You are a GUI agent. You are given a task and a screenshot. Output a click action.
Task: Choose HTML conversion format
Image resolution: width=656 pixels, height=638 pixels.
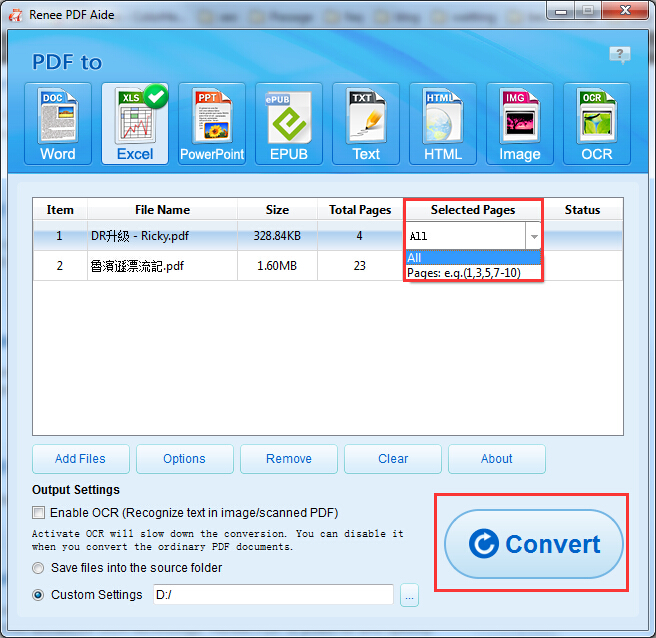tap(443, 123)
